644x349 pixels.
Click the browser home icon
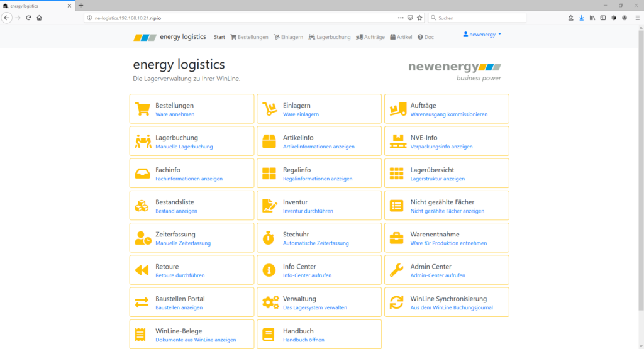click(x=40, y=18)
